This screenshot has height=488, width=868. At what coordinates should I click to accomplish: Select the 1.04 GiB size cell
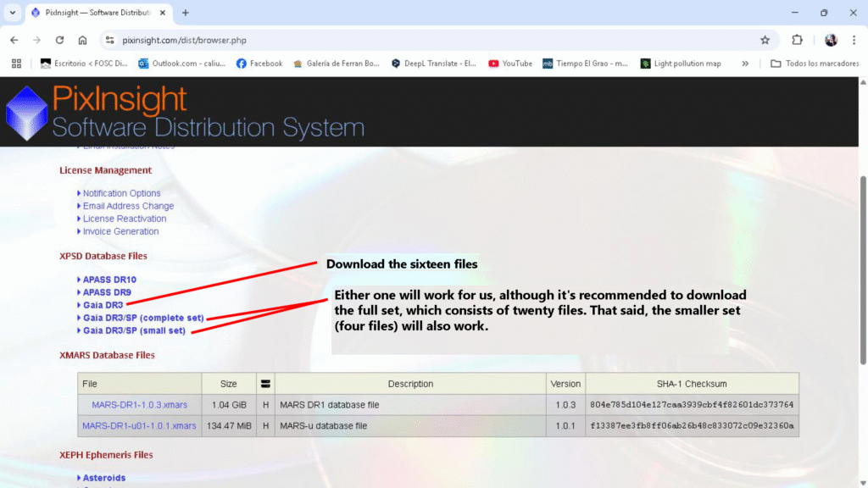(x=229, y=405)
